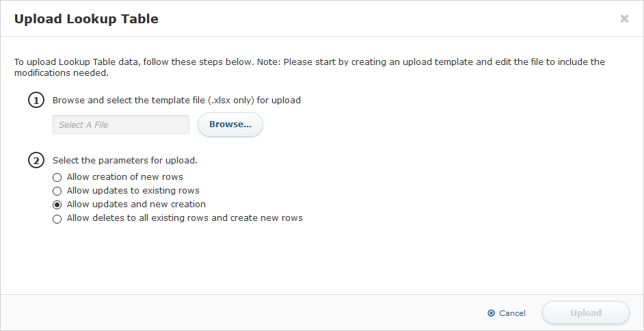The width and height of the screenshot is (644, 331).
Task: Click the Select the parameters for upload text
Action: pyautogui.click(x=125, y=161)
